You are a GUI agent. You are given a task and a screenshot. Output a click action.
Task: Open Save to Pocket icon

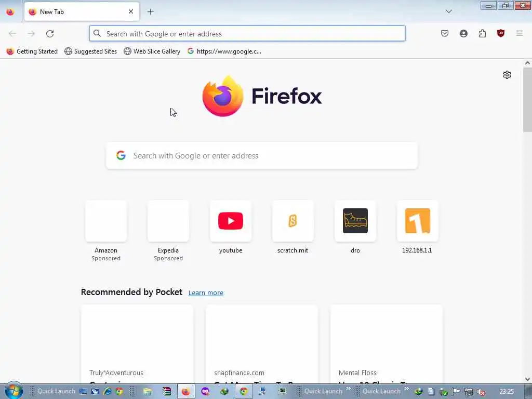pos(445,33)
